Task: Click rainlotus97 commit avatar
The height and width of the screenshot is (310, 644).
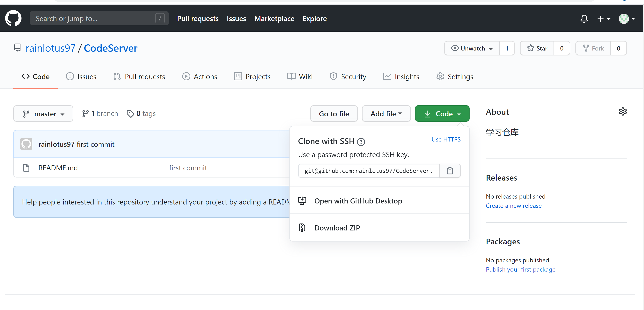Action: 26,144
